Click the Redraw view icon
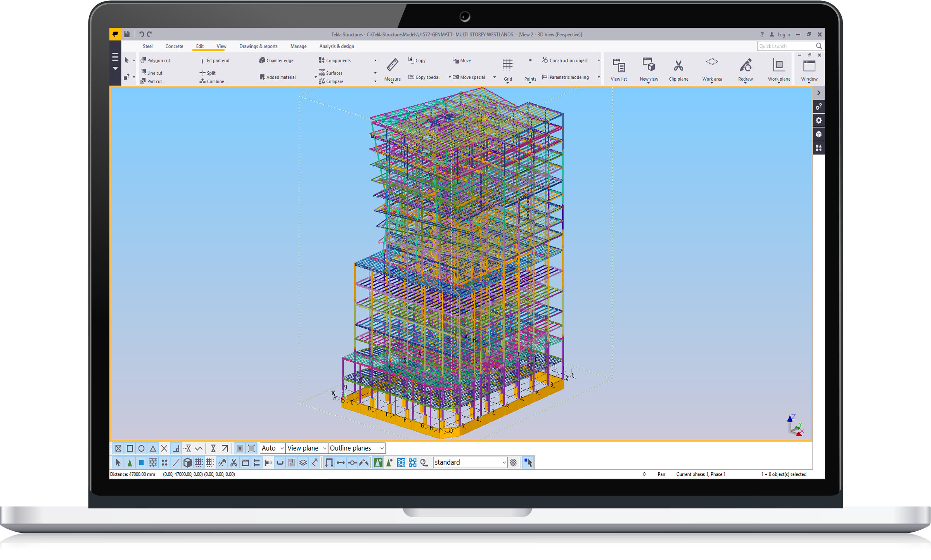Viewport: 931px width, 560px height. click(x=745, y=66)
